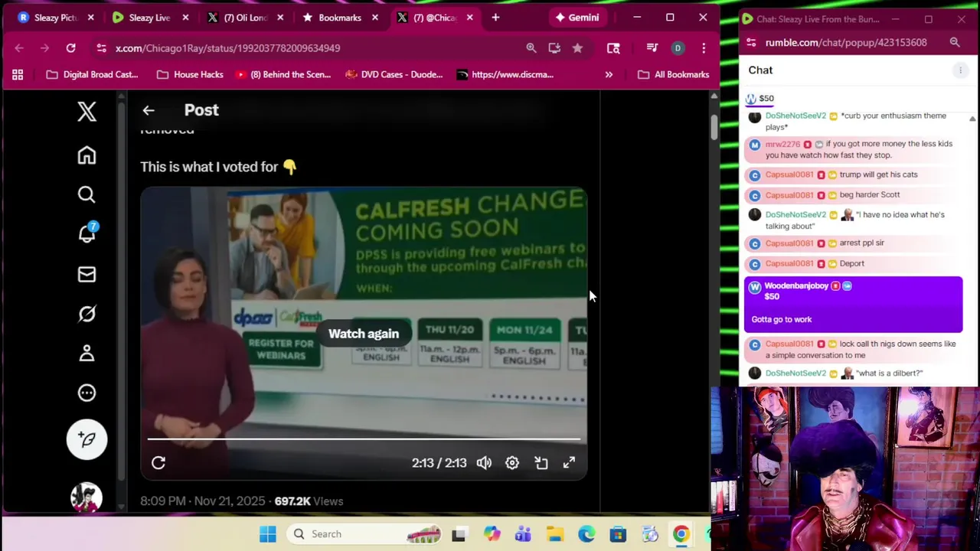Click Watch again on the video
This screenshot has height=551, width=980.
click(364, 334)
